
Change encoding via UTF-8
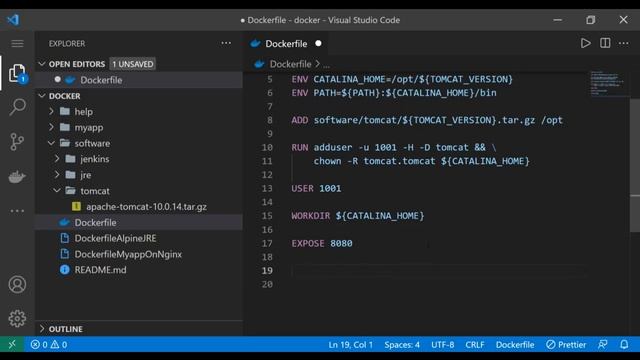tap(442, 344)
